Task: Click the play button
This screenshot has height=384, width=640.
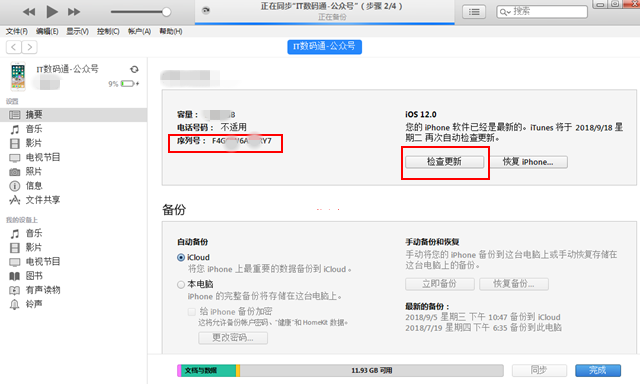Action: pyautogui.click(x=52, y=12)
